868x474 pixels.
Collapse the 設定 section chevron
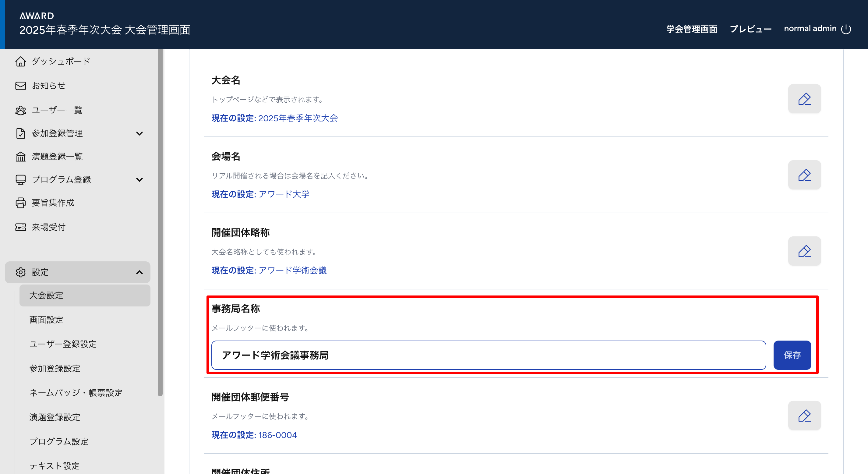click(139, 272)
